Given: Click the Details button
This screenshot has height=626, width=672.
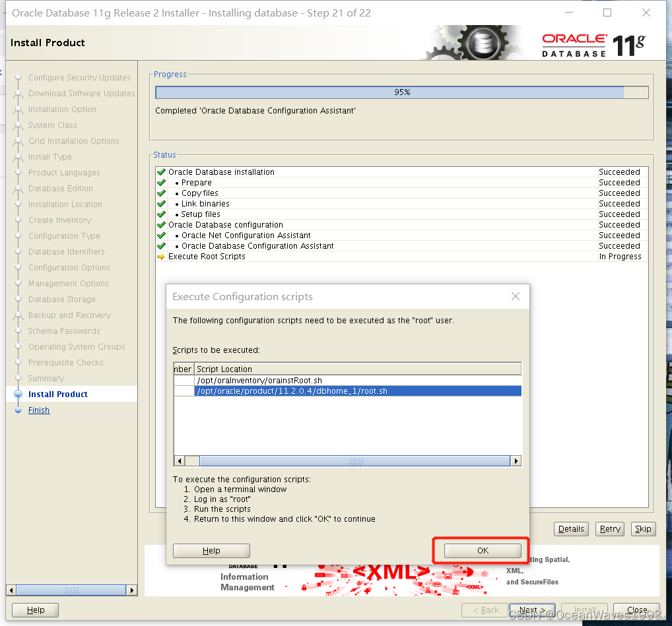Looking at the screenshot, I should (570, 528).
